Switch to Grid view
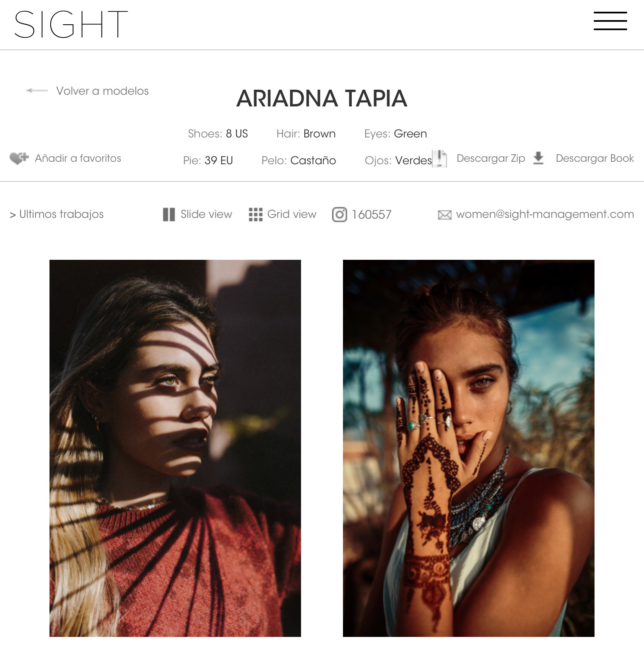This screenshot has height=665, width=644. pos(292,215)
